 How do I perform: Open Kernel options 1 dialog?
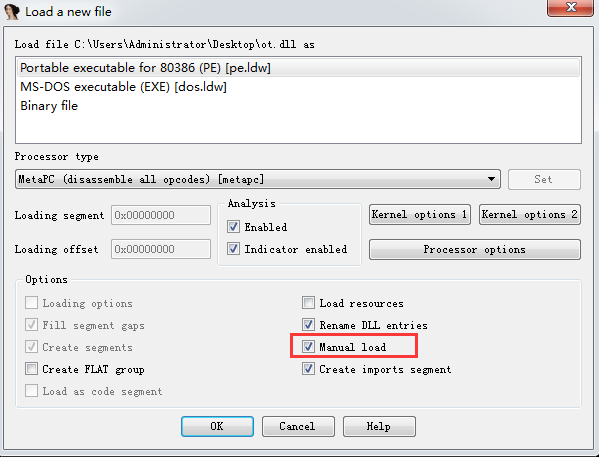pos(420,214)
